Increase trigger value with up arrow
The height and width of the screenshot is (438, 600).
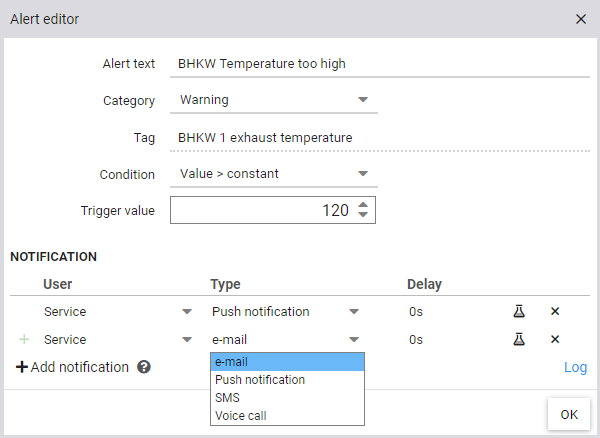(362, 205)
